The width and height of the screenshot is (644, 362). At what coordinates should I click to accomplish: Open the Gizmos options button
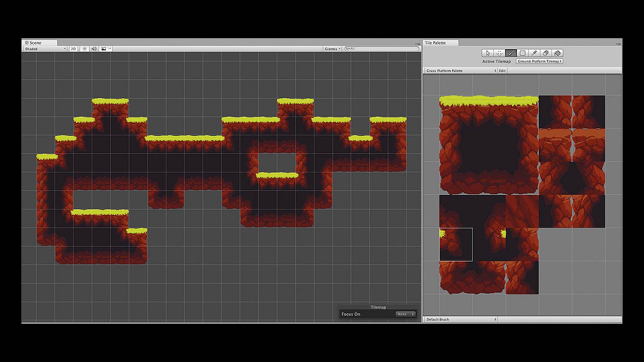331,48
